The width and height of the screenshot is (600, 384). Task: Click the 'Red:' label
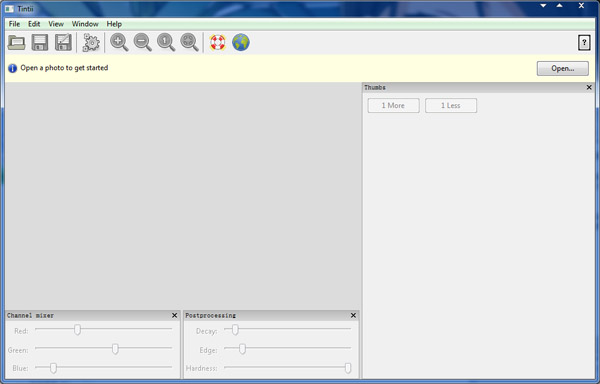point(21,331)
